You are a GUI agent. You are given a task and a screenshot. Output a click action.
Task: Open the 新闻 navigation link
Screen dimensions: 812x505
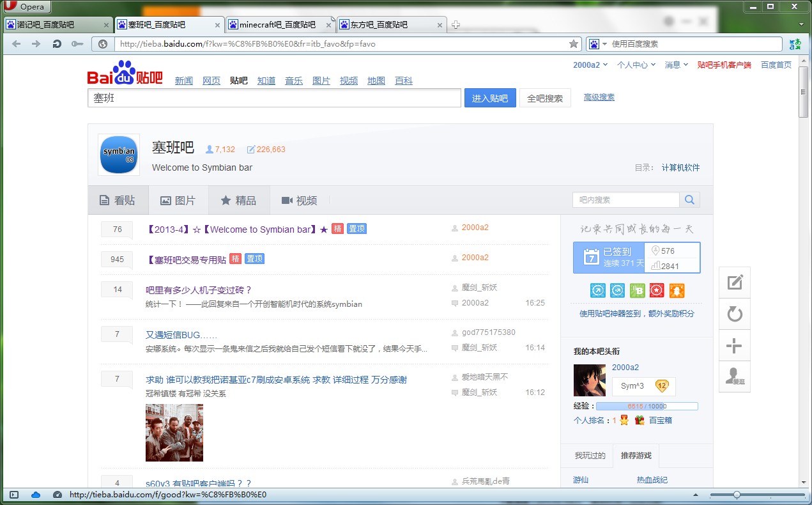point(184,81)
